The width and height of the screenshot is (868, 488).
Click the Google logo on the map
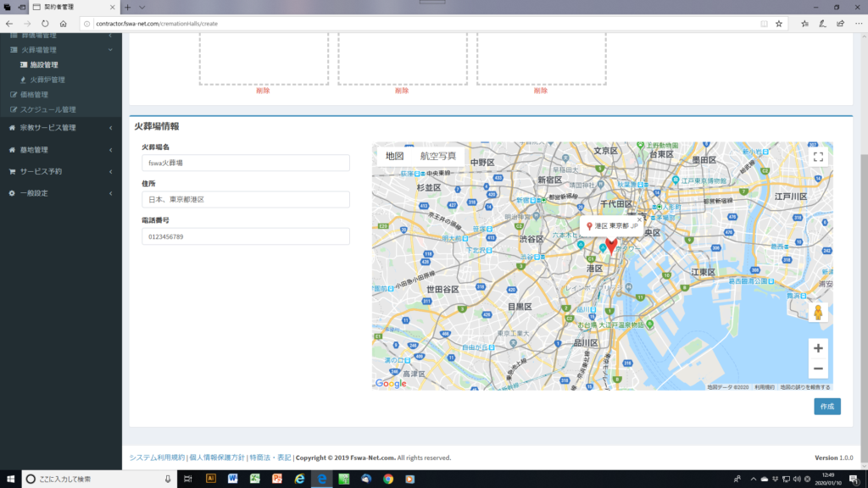[x=391, y=384]
